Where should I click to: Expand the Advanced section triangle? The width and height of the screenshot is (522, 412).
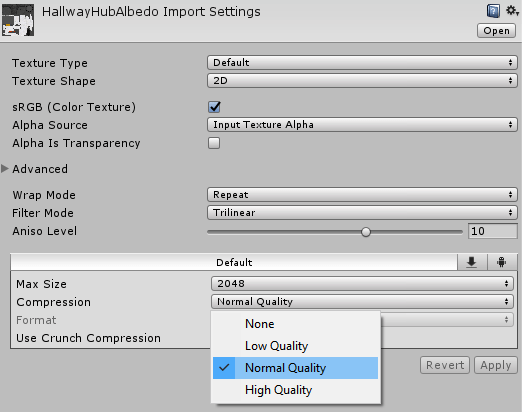(x=5, y=169)
